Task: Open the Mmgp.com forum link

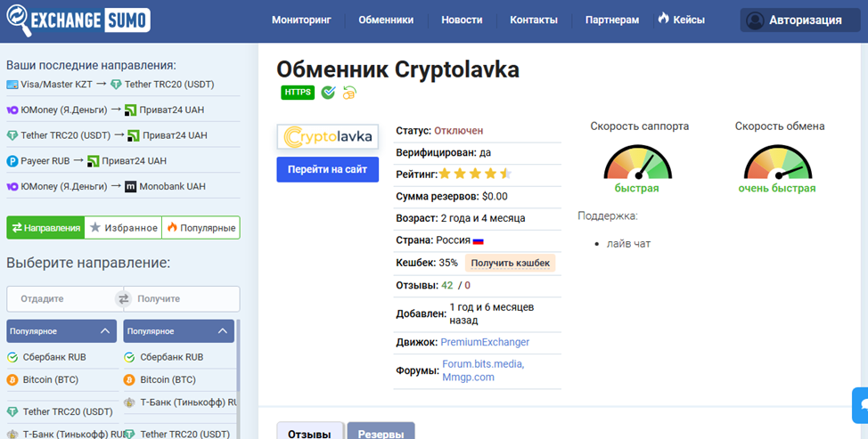Action: click(469, 377)
